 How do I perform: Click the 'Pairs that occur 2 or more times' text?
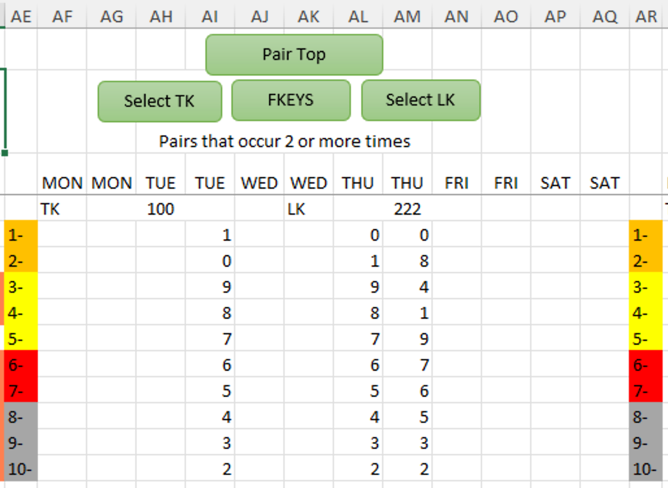[x=285, y=141]
